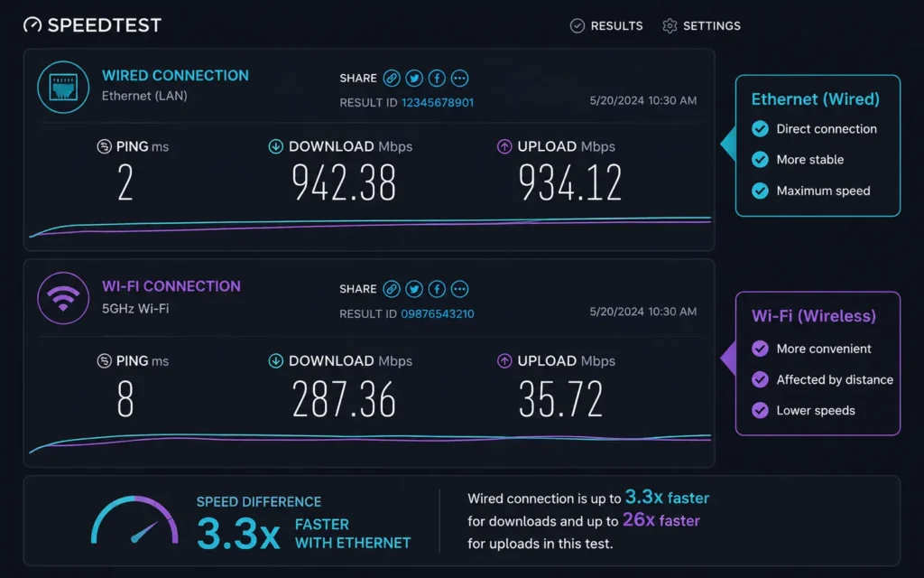Click the wired result timestamp 5/20/2024 10:30 AM
Image resolution: width=924 pixels, height=578 pixels.
(x=642, y=100)
